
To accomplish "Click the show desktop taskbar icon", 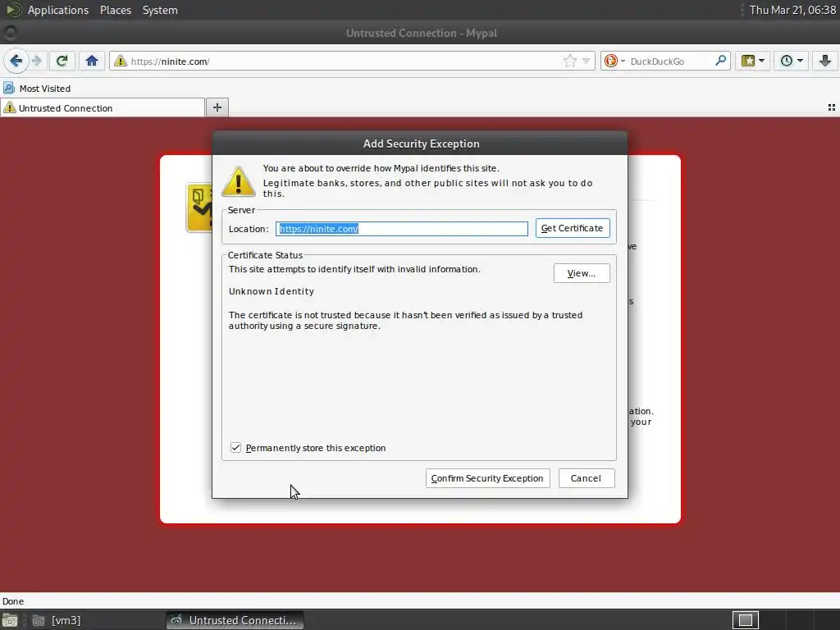I will [x=10, y=620].
